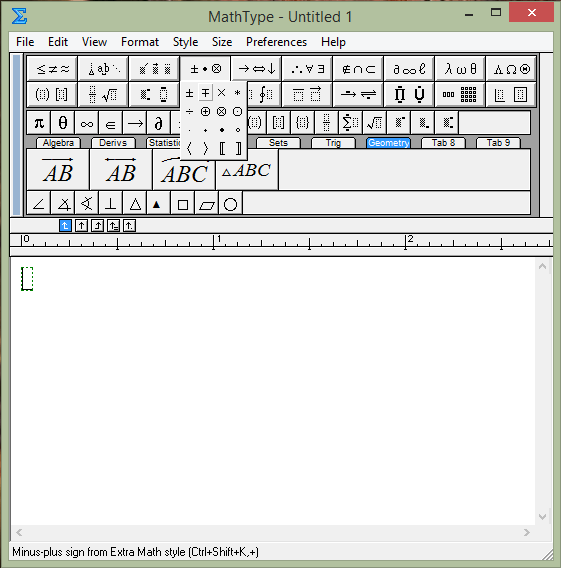The image size is (561, 568).
Task: Open the miscellaneous symbols palette (∂∞ℓ)
Action: tap(409, 68)
